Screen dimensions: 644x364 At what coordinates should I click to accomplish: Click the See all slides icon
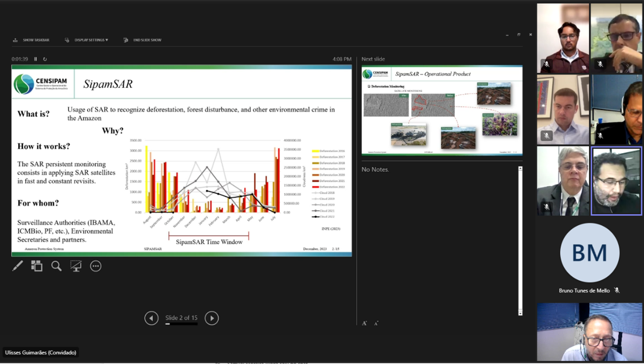[x=37, y=266]
